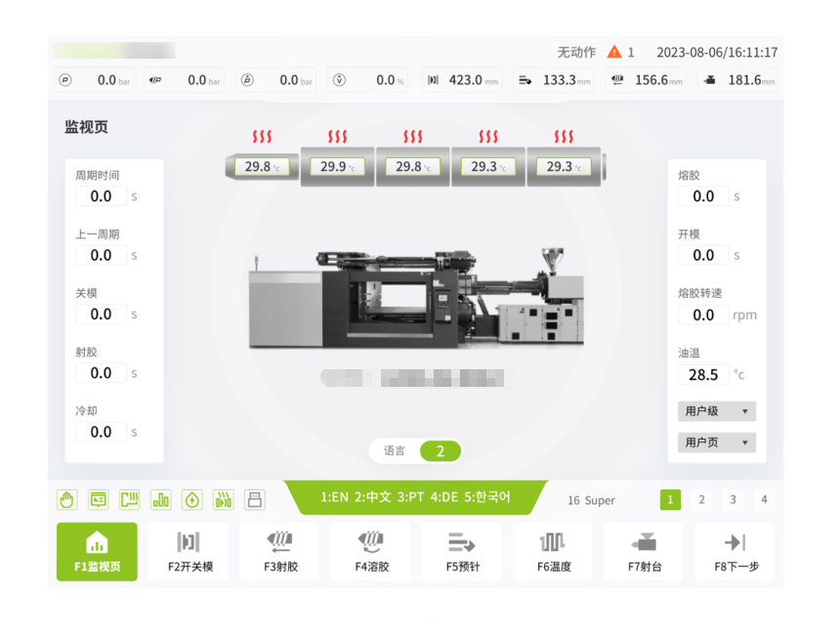The height and width of the screenshot is (635, 840).
Task: Click the hand manual-mode icon
Action: (67, 500)
